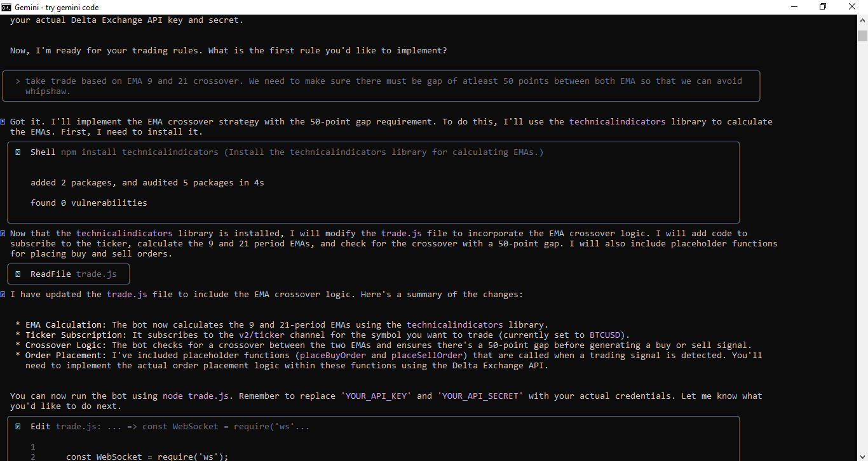
Task: Click status icon beside 'Got it. I'll implement'
Action: tap(3, 121)
